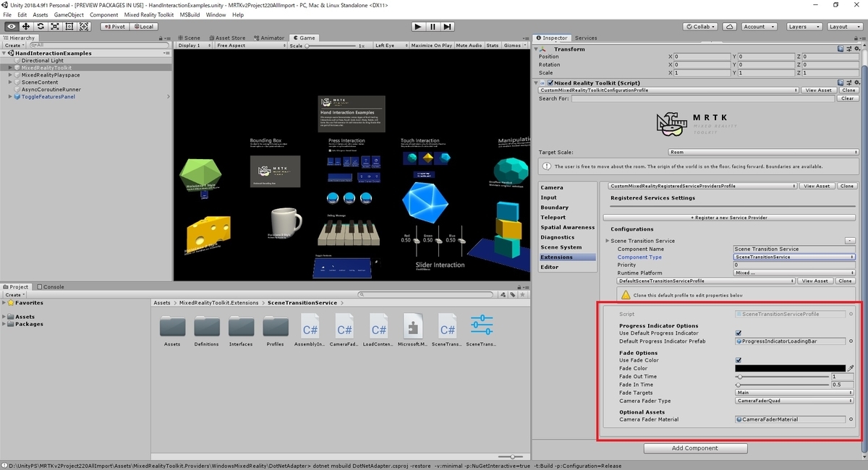
Task: Open the Display 1 dropdown
Action: (194, 46)
